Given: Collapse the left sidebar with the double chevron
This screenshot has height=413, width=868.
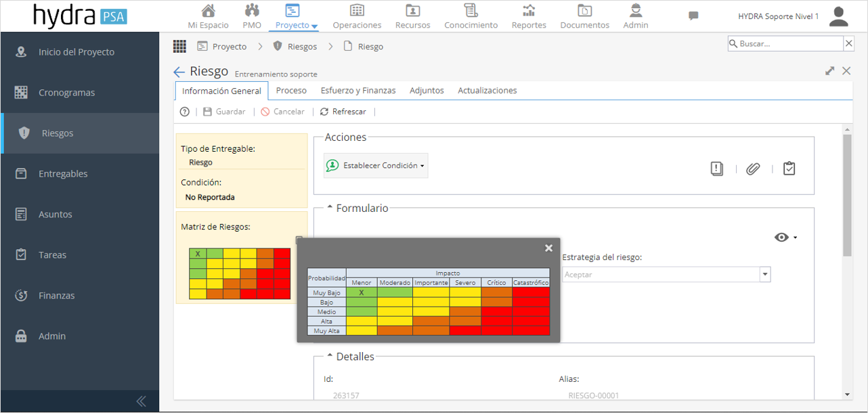Looking at the screenshot, I should click(141, 401).
